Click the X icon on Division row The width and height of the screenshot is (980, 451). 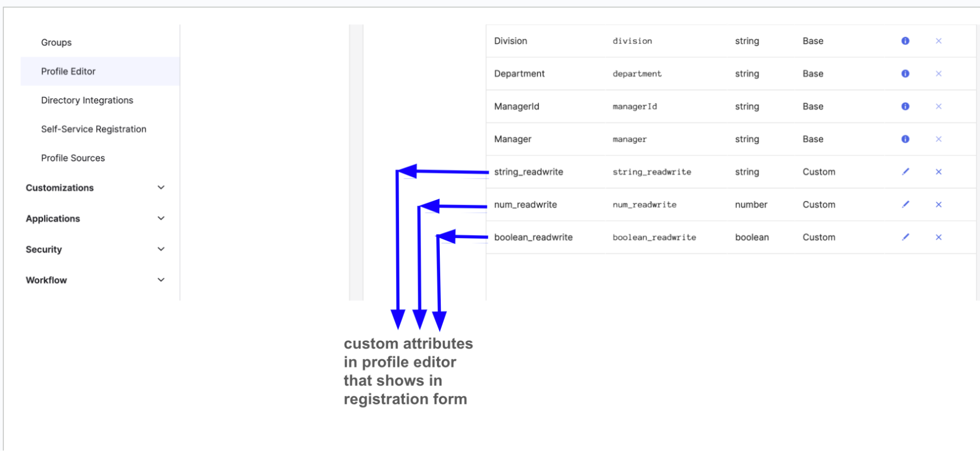(938, 41)
